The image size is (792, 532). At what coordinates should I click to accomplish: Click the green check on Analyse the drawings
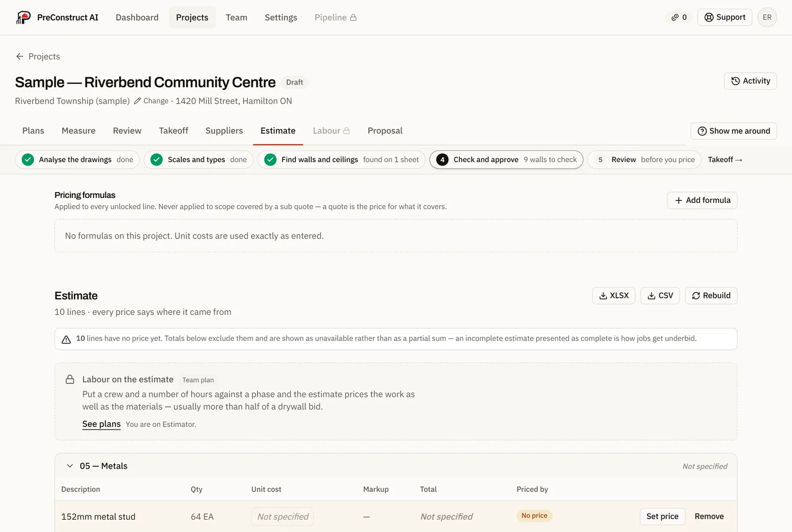point(28,160)
